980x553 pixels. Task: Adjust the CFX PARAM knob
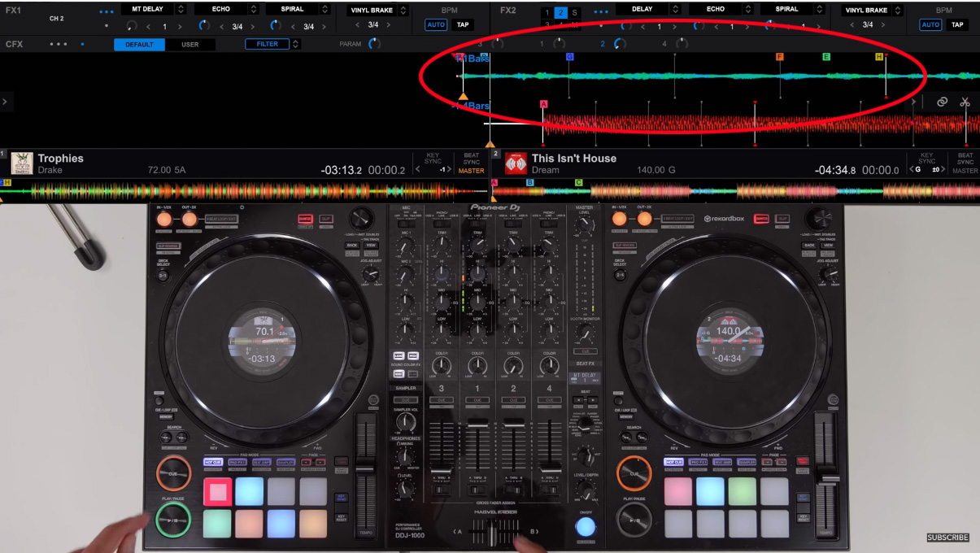click(x=375, y=45)
